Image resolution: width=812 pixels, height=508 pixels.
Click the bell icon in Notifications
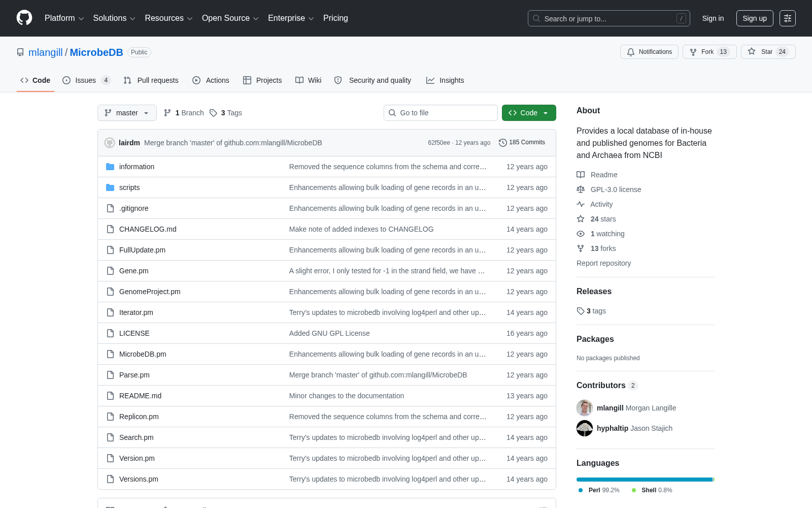631,52
